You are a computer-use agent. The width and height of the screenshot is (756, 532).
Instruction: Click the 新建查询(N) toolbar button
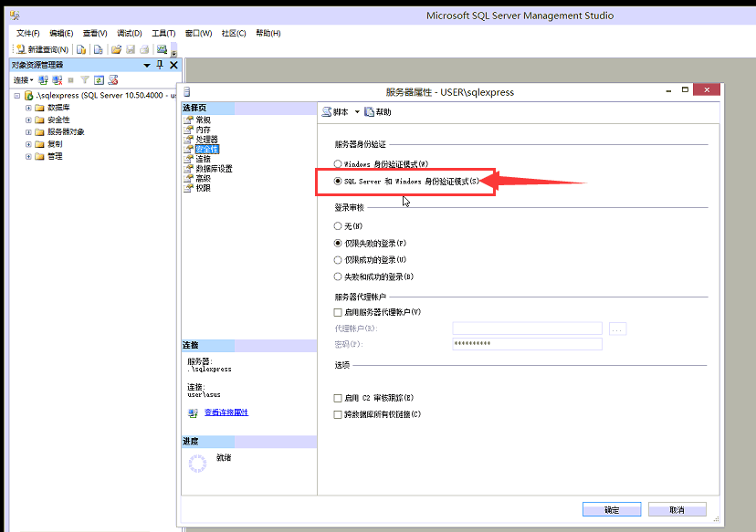[42, 49]
